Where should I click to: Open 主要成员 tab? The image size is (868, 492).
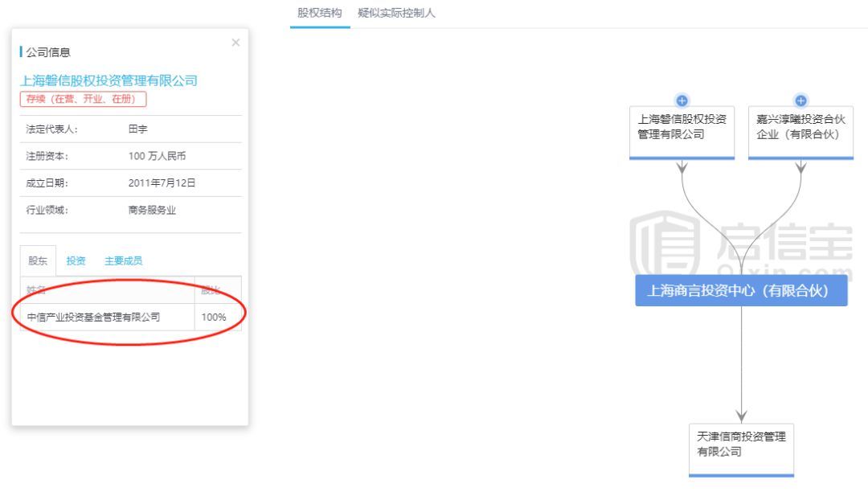point(124,260)
